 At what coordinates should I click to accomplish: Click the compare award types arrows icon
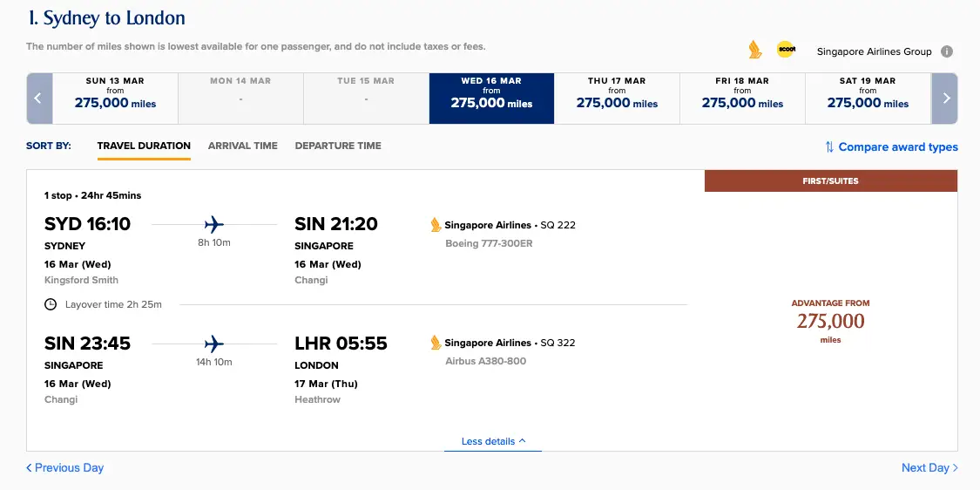pos(829,147)
